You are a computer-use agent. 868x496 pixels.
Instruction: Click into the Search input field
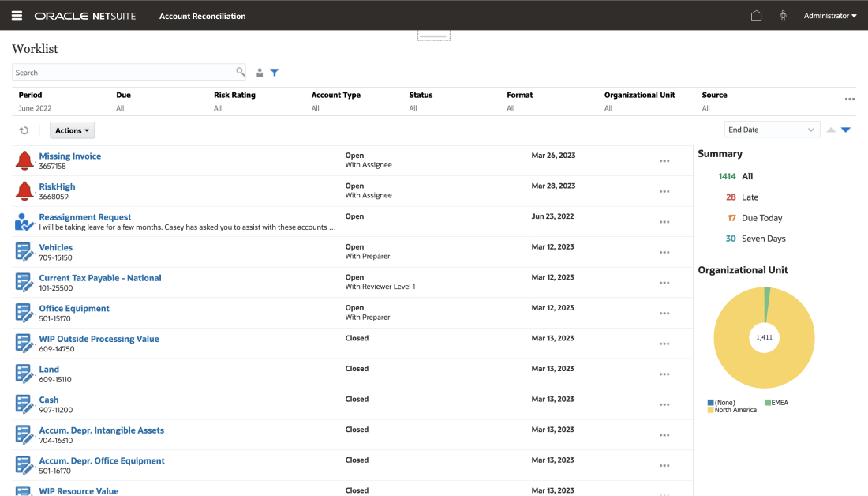pyautogui.click(x=123, y=73)
